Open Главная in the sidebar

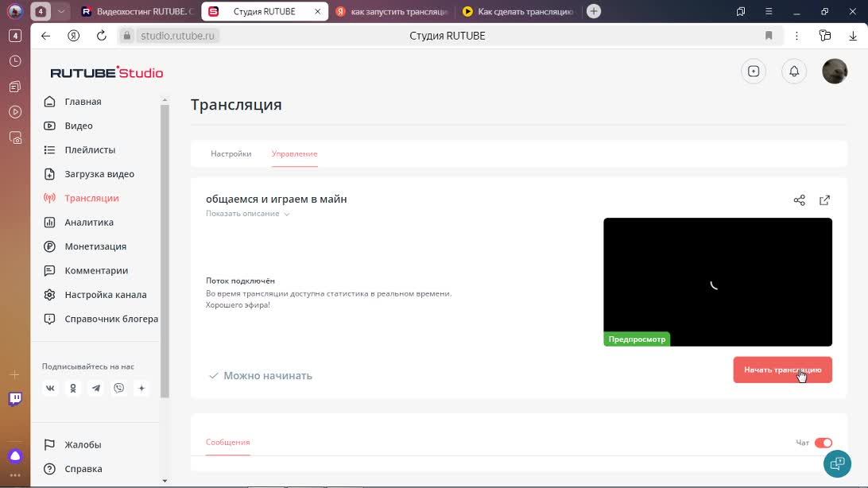click(83, 101)
